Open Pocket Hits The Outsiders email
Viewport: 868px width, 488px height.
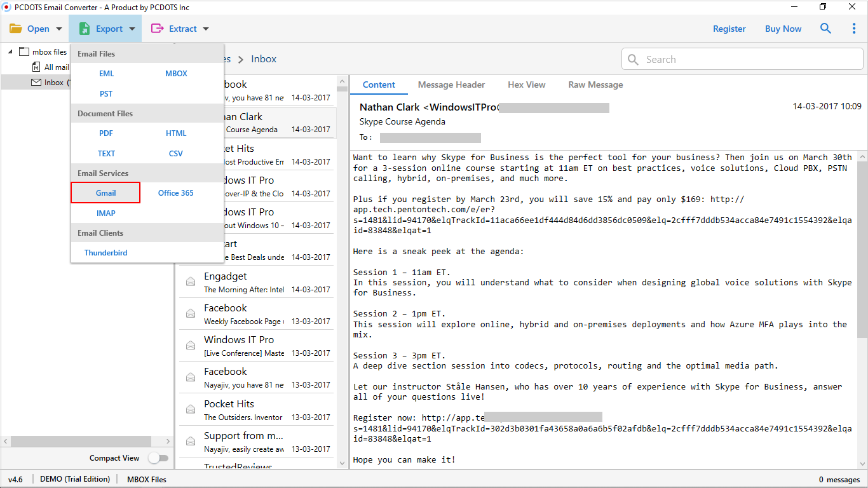(256, 410)
